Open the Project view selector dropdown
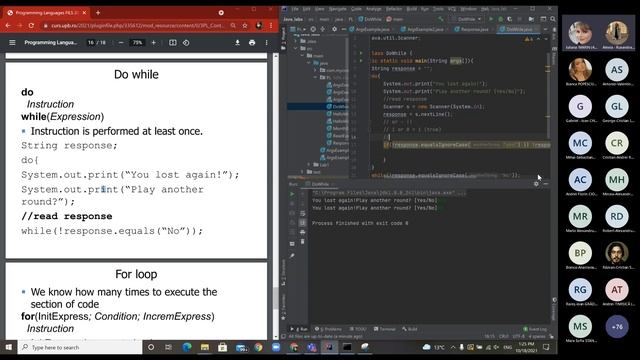The width and height of the screenshot is (640, 360). click(x=298, y=29)
